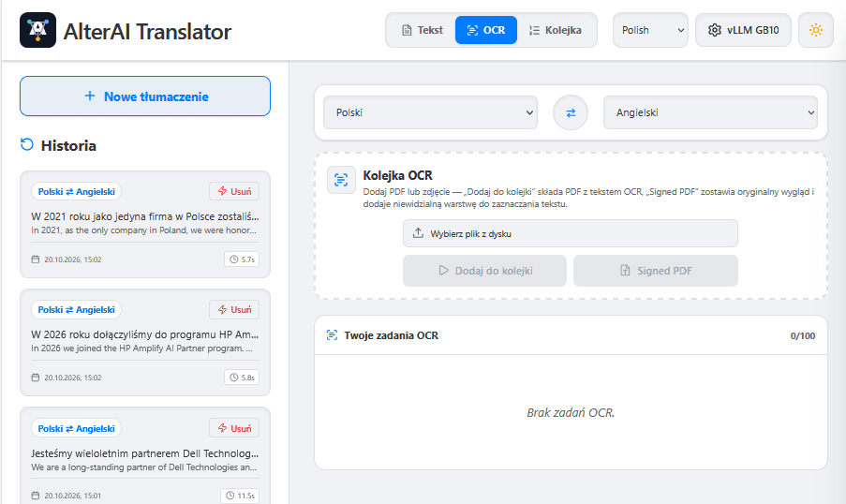
Task: Click translation 'In 2026 we joined the HP Amplify'
Action: coord(141,348)
